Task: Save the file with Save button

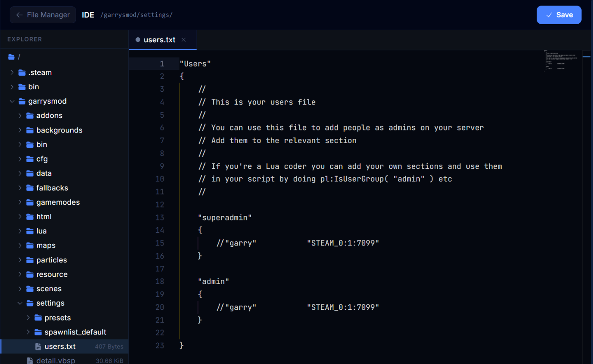Action: [x=560, y=15]
